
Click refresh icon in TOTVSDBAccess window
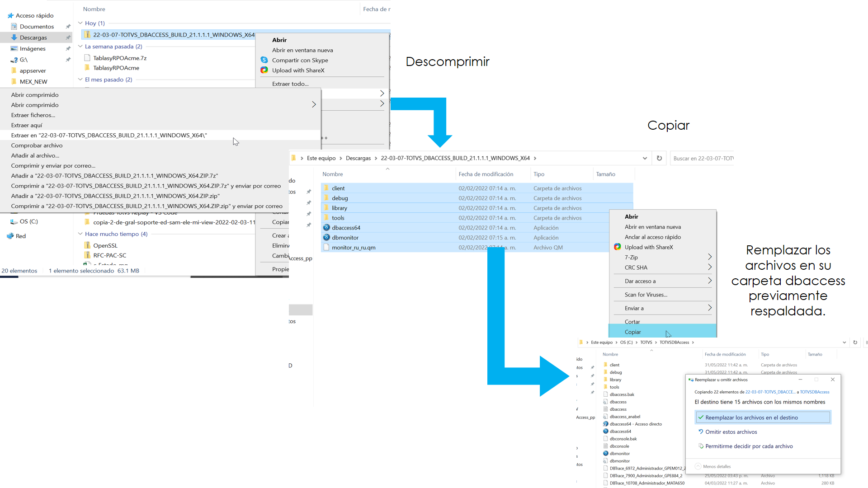[x=855, y=343]
